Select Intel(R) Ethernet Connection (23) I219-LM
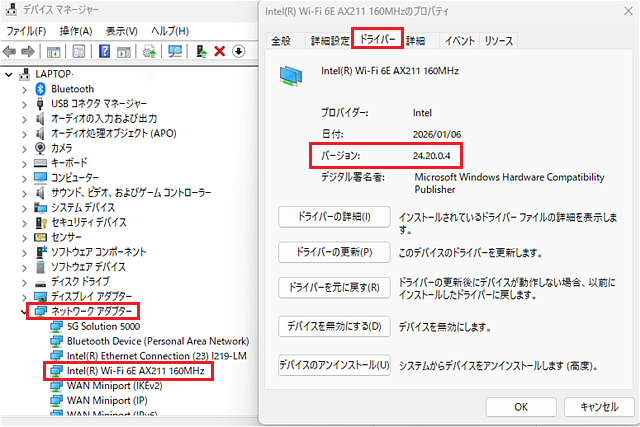This screenshot has height=427, width=640. pyautogui.click(x=157, y=356)
